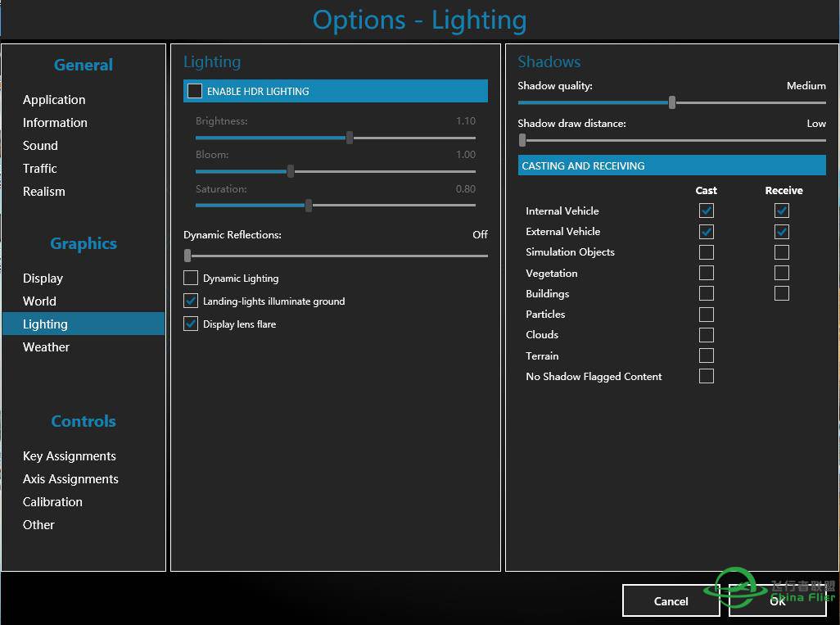The image size is (840, 625).
Task: Open the Weather graphics page
Action: pos(46,346)
